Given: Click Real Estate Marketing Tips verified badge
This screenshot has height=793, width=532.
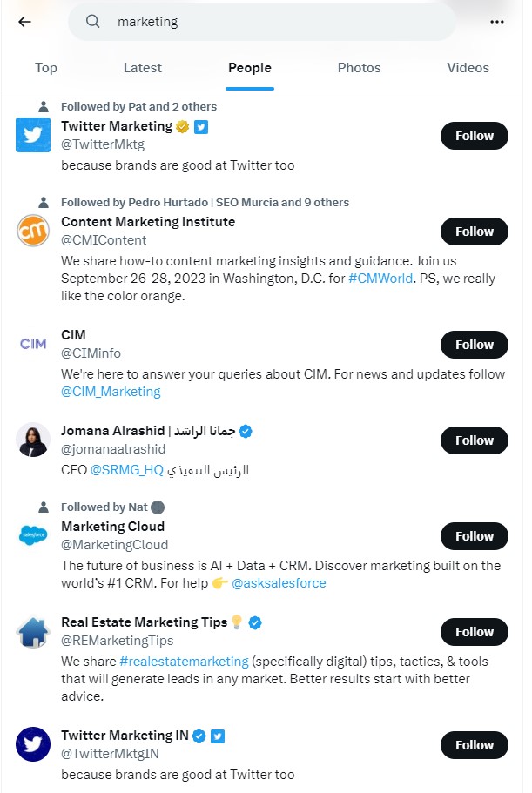Looking at the screenshot, I should [253, 622].
